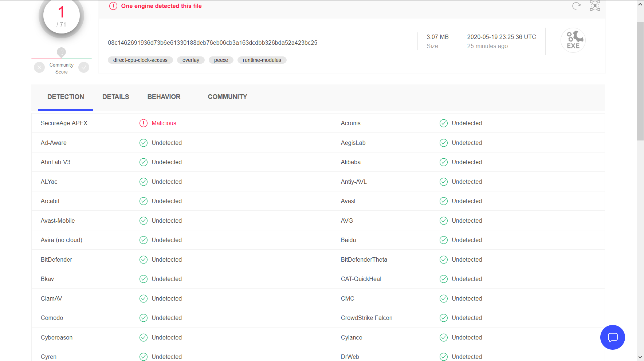Vote negative with community X icon
This screenshot has width=644, height=361.
click(x=39, y=67)
